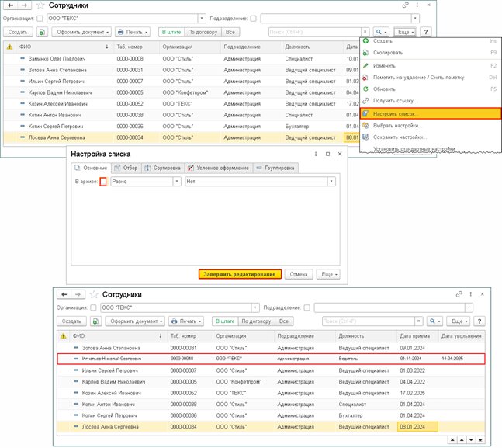
Task: Toggle Организация checkbox in top window
Action: pos(40,19)
